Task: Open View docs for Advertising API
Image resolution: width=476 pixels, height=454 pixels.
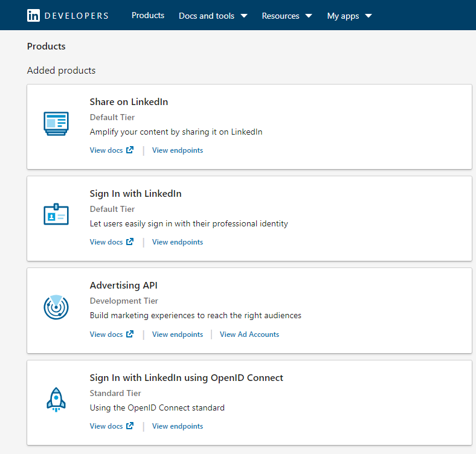Action: pyautogui.click(x=106, y=334)
